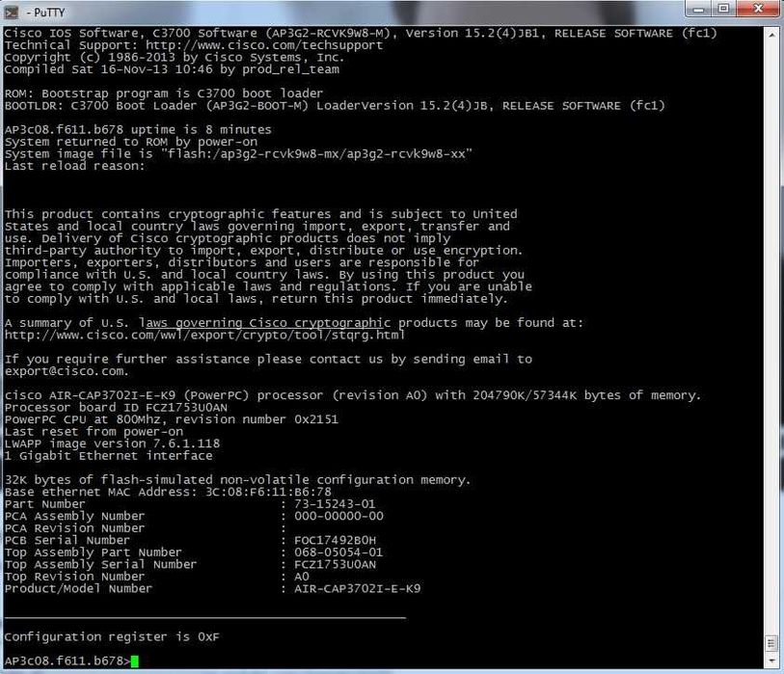Screen dimensions: 784x674
Task: Click 'Processor board ID FCZ1753U0AN' line
Action: (x=116, y=408)
